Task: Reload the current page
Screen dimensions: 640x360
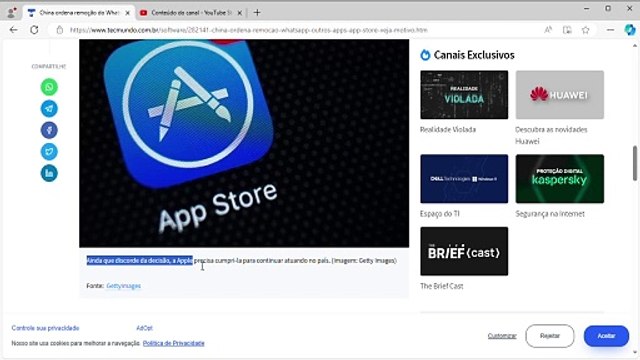Action: click(34, 30)
